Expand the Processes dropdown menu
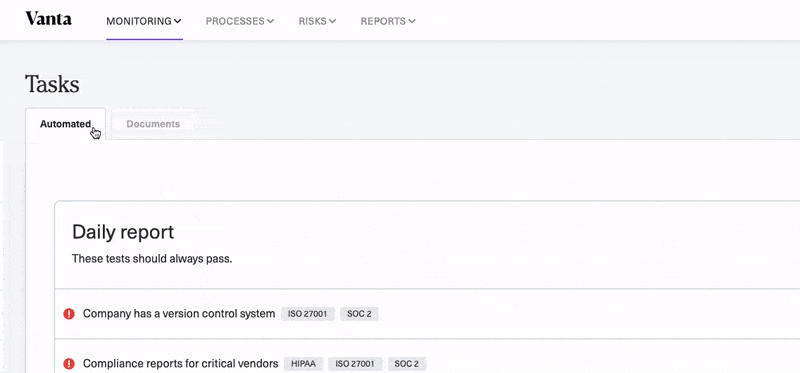This screenshot has width=800, height=373. (240, 21)
